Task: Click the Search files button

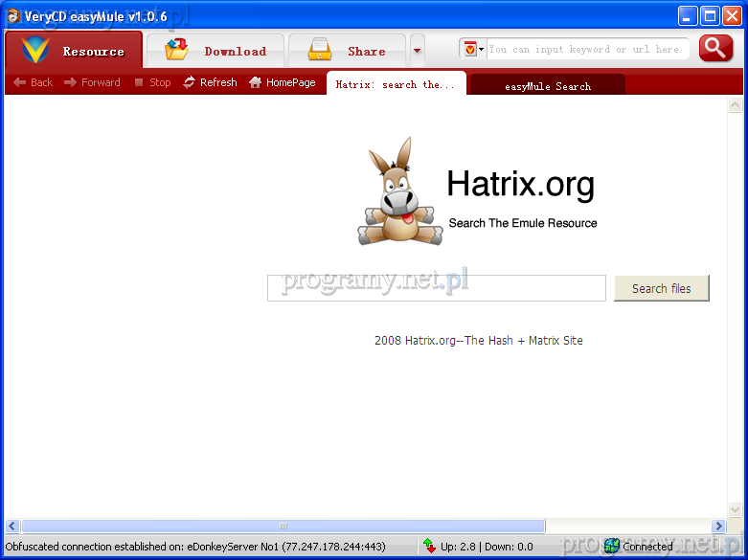Action: click(661, 288)
